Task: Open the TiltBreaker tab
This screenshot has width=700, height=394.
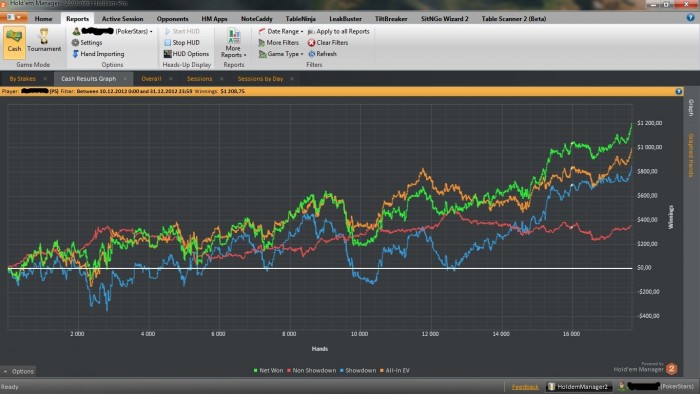Action: [391, 19]
